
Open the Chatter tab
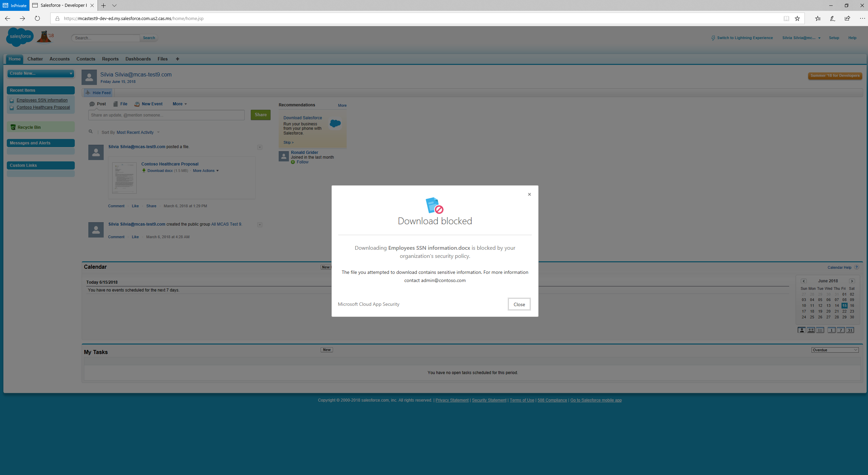[x=35, y=59]
